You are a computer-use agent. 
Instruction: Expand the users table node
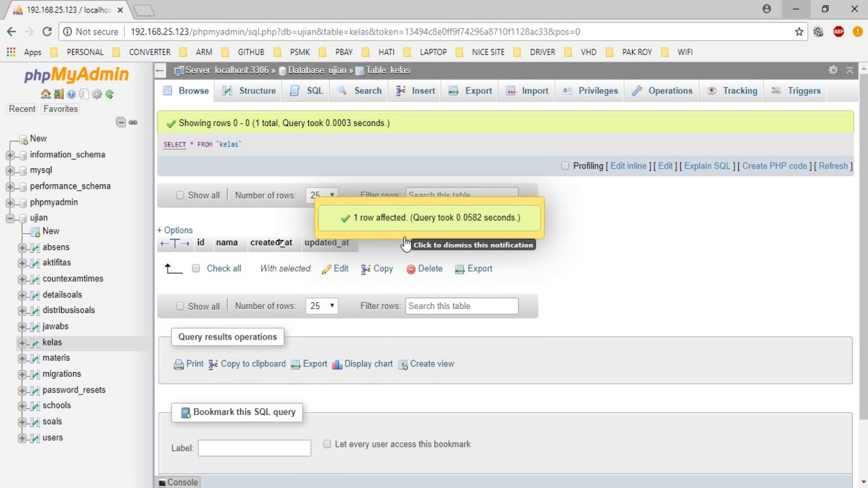click(x=22, y=438)
